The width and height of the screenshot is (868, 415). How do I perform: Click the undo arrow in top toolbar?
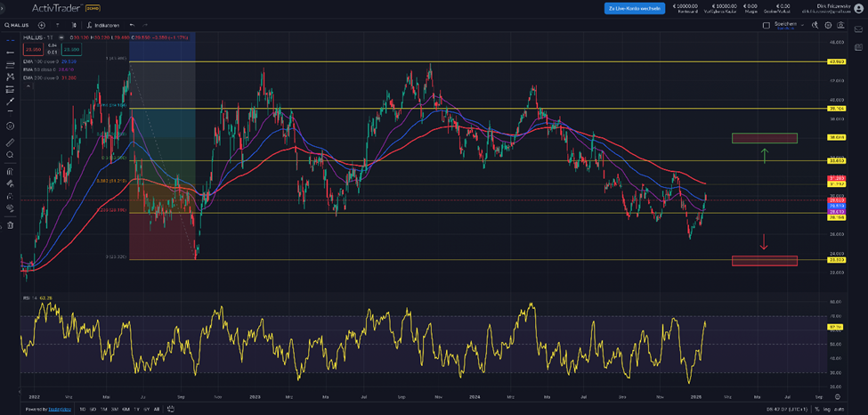(132, 25)
